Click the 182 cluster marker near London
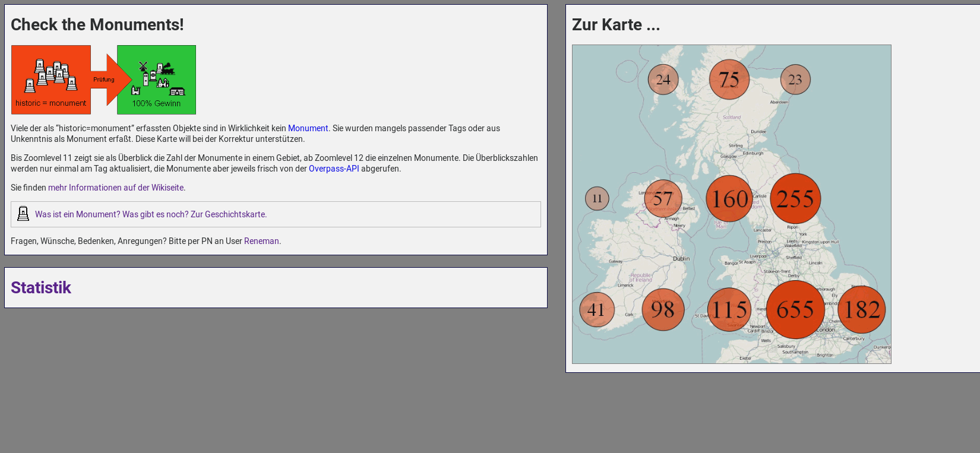Image resolution: width=980 pixels, height=453 pixels. tap(861, 309)
